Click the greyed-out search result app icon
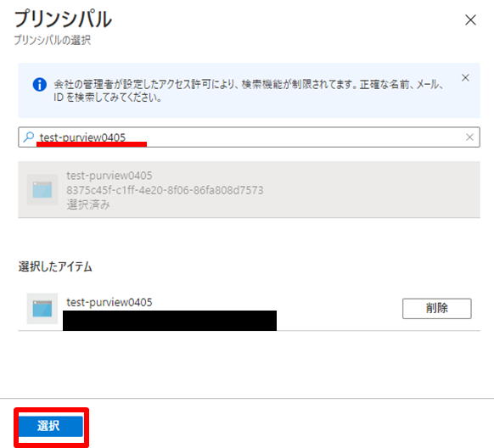This screenshot has height=448, width=494. pyautogui.click(x=42, y=189)
